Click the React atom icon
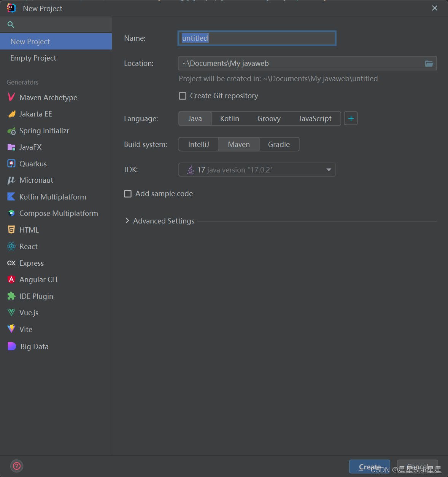 (x=11, y=246)
